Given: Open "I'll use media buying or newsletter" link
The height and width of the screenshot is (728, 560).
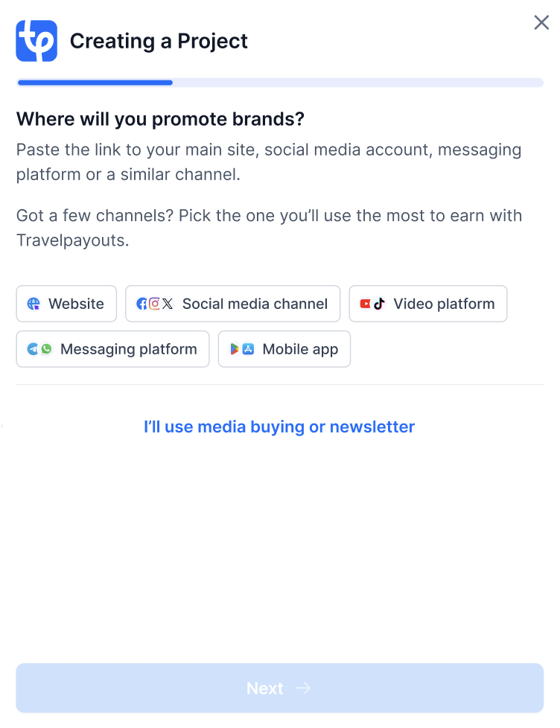Looking at the screenshot, I should point(279,427).
